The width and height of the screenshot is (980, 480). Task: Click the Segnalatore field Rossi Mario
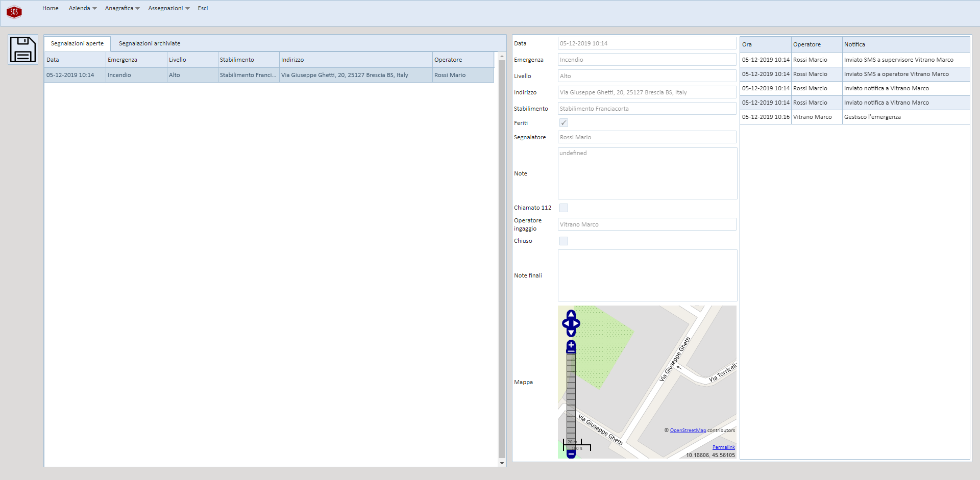[x=647, y=137]
